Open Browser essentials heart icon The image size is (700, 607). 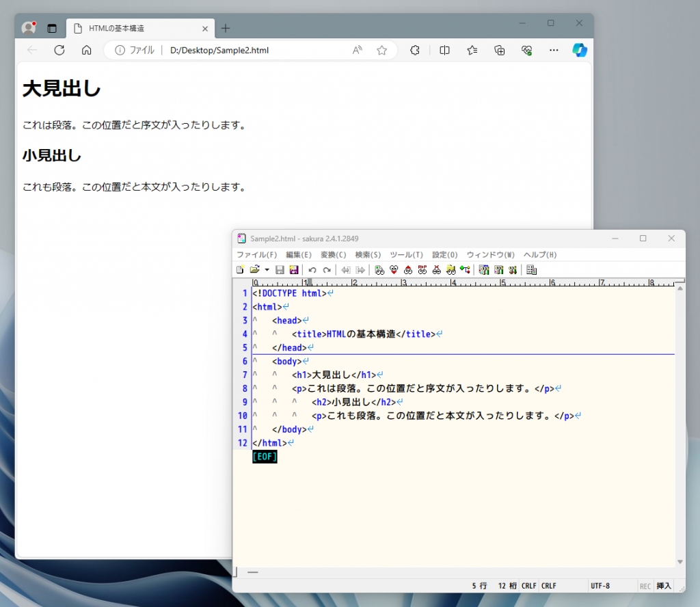click(x=527, y=50)
